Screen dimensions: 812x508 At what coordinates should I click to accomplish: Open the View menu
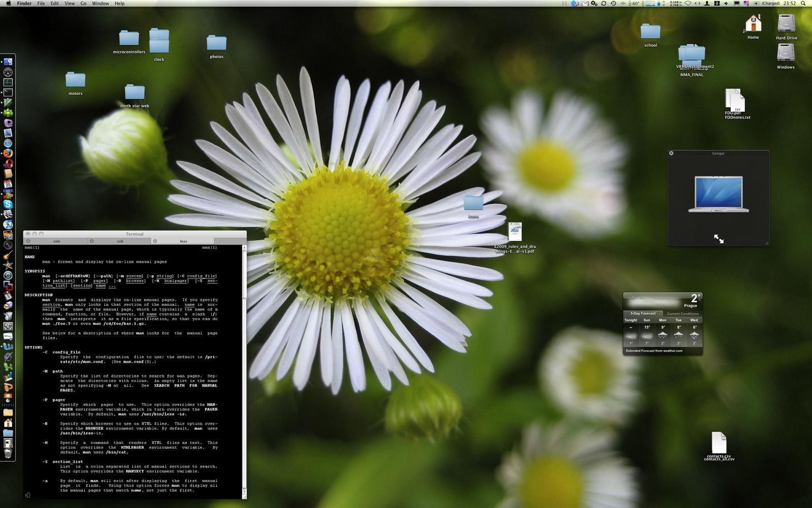pos(70,4)
